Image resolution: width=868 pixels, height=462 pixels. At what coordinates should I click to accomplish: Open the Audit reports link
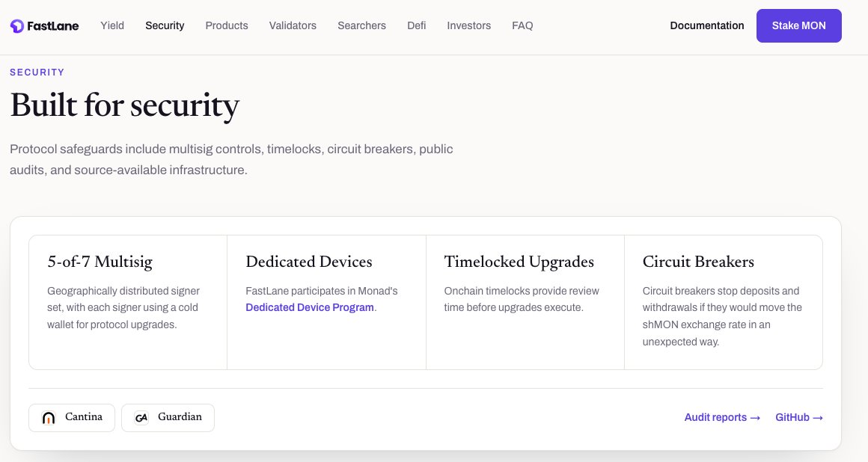click(x=722, y=417)
